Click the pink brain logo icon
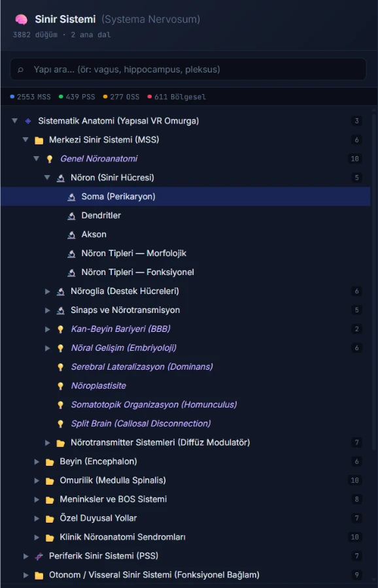Image resolution: width=378 pixels, height=588 pixels. coord(21,20)
